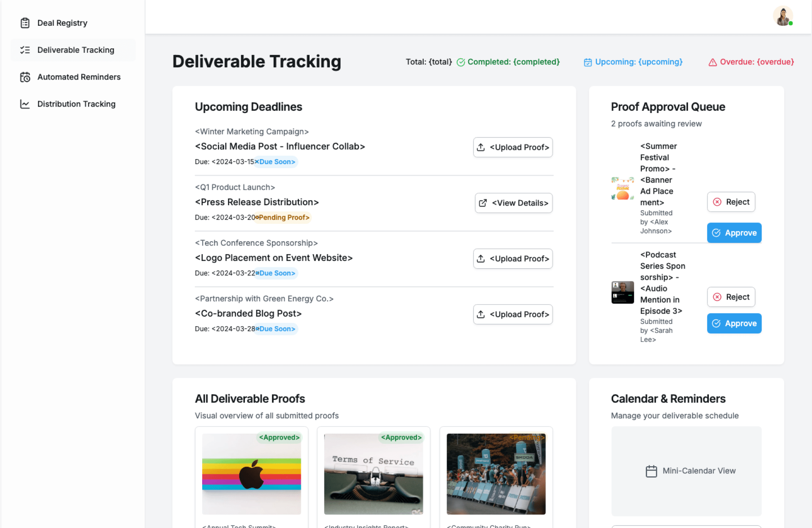Open the Apple rainbow logo proof thumbnail
This screenshot has width=812, height=528.
[x=251, y=474]
